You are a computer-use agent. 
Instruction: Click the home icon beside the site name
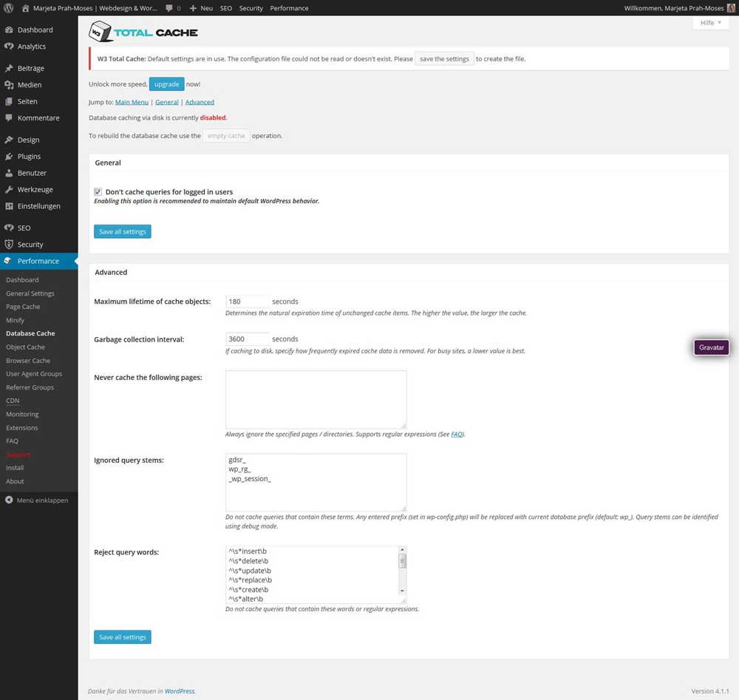(25, 8)
